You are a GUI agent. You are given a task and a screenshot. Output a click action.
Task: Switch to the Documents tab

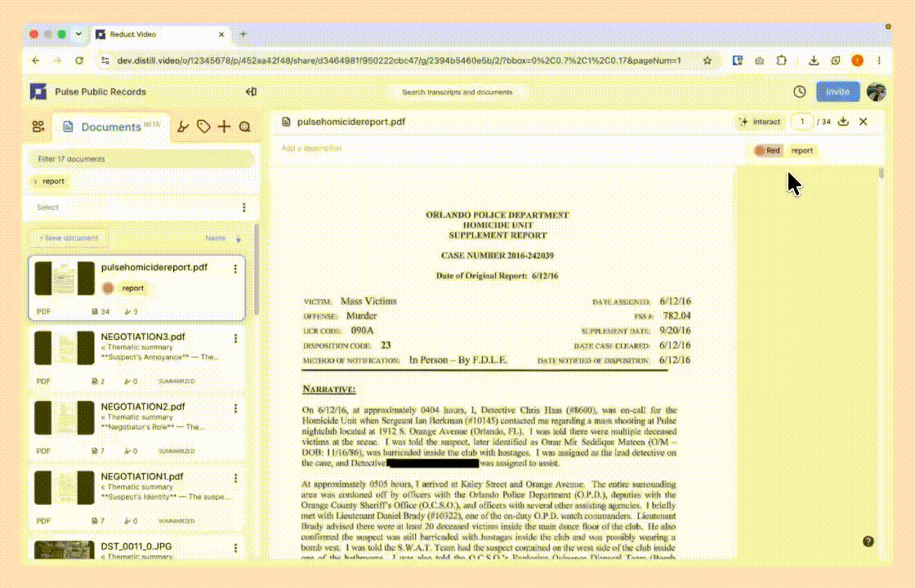point(111,127)
